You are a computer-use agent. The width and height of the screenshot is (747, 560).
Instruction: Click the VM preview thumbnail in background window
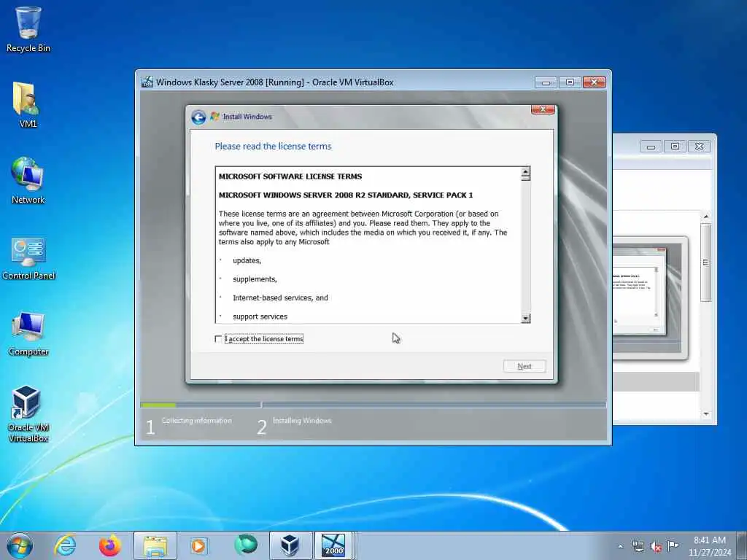click(x=650, y=297)
